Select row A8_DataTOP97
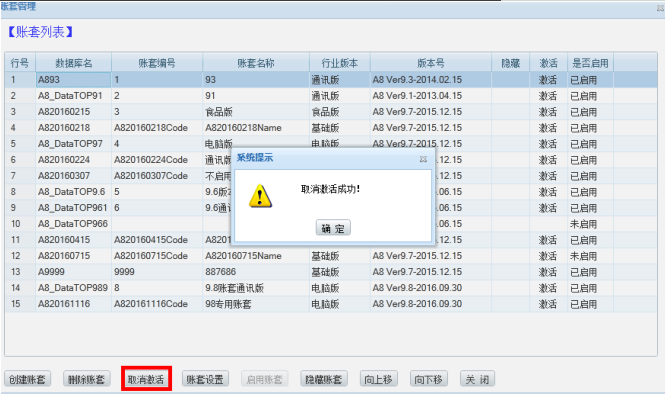The height and width of the screenshot is (394, 665). click(x=331, y=144)
